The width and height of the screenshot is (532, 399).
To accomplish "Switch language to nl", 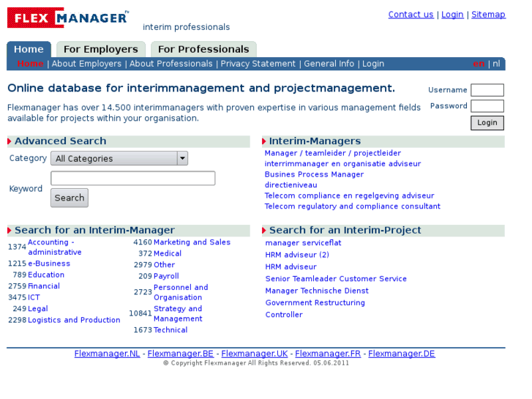I will 496,64.
